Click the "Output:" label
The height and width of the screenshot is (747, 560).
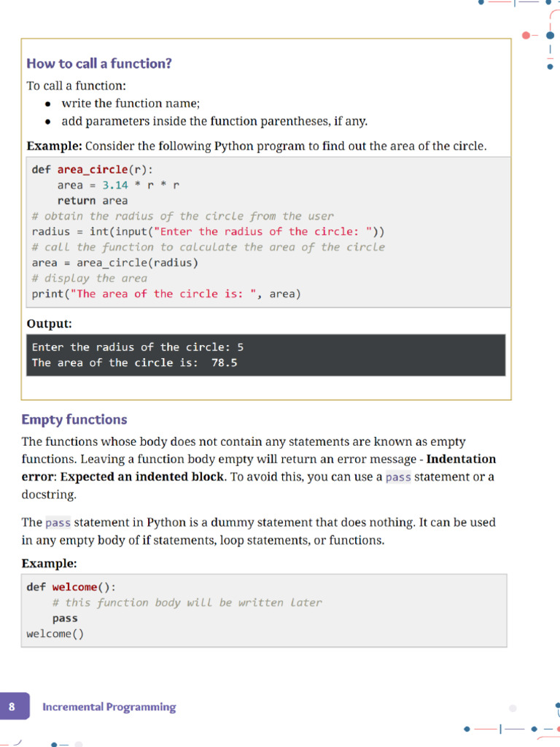click(x=50, y=323)
